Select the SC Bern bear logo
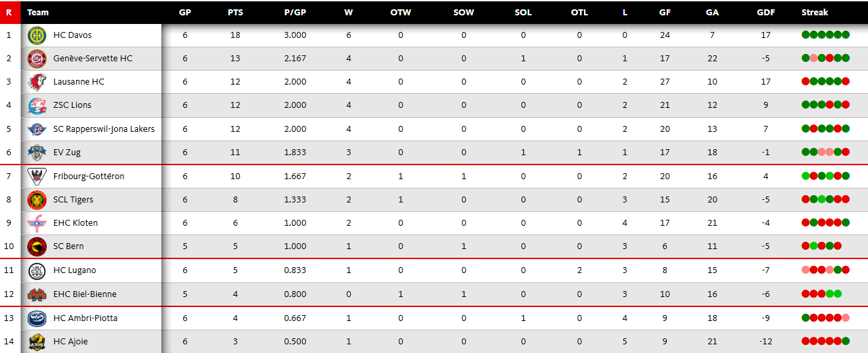This screenshot has height=353, width=868. pos(37,246)
